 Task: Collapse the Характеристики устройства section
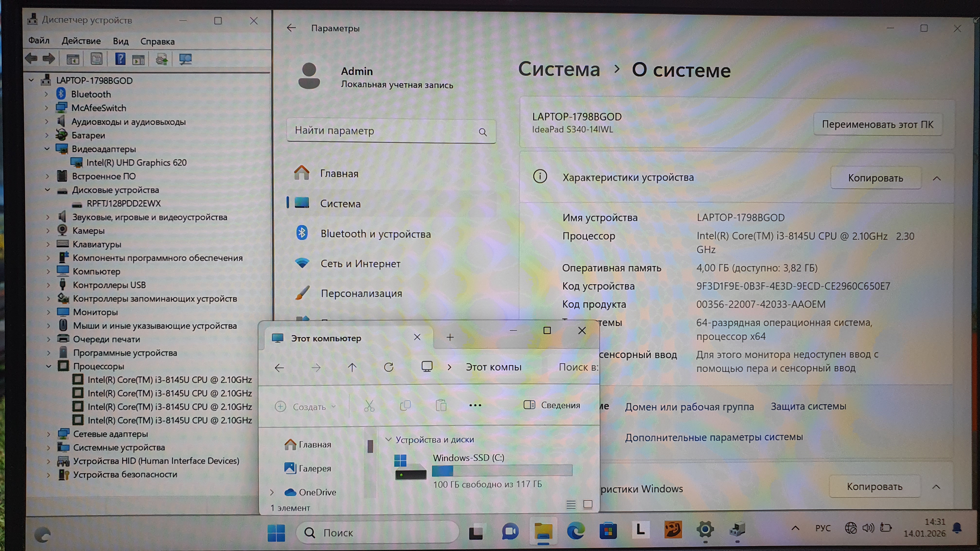937,178
